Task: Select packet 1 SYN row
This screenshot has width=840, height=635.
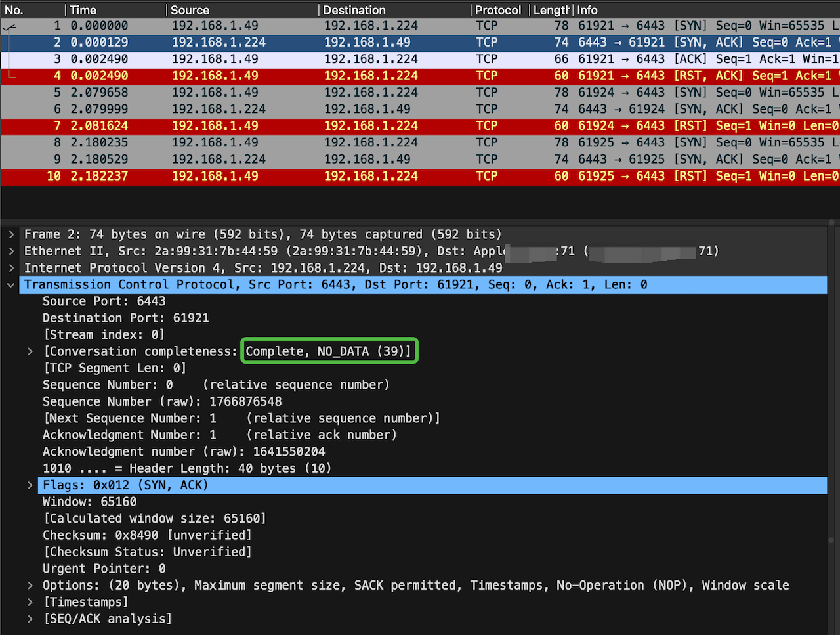Action: (x=420, y=26)
